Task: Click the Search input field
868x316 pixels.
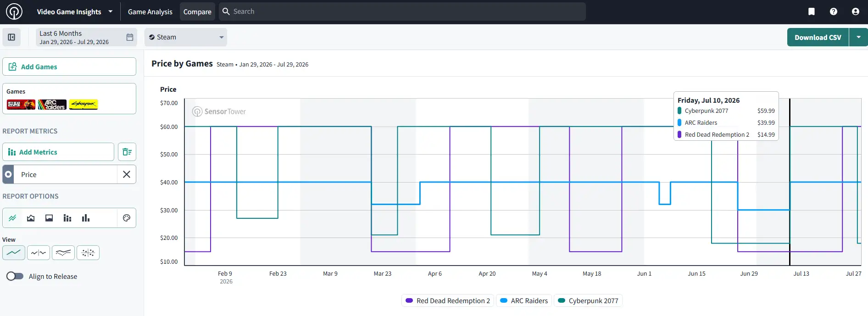Action: tap(402, 11)
